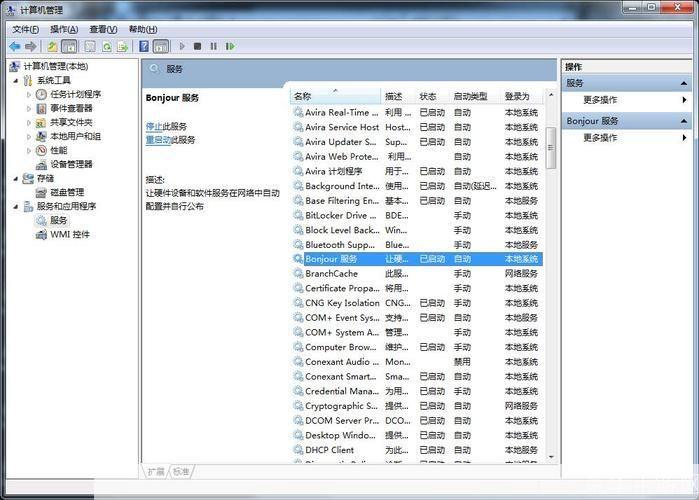Expand the 事件查看器 tree node
Viewport: 699px width, 500px height.
(x=29, y=108)
